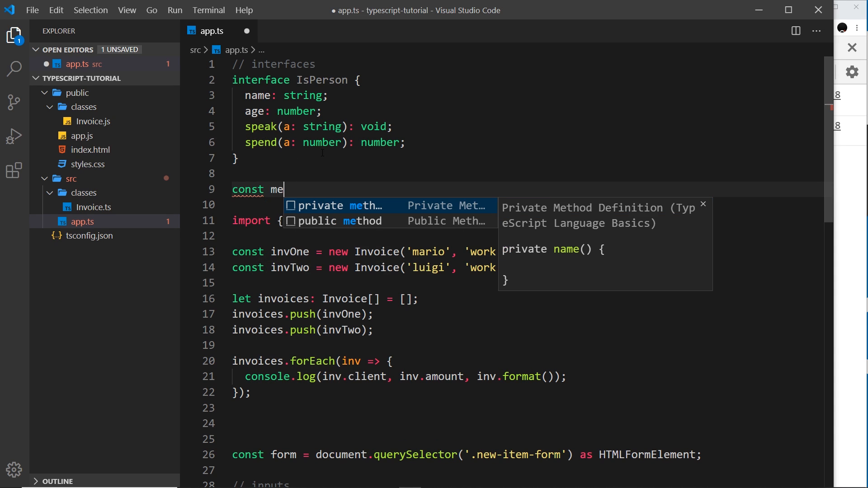Click the unsaved dot on app.ts tab
The height and width of the screenshot is (488, 868).
247,31
